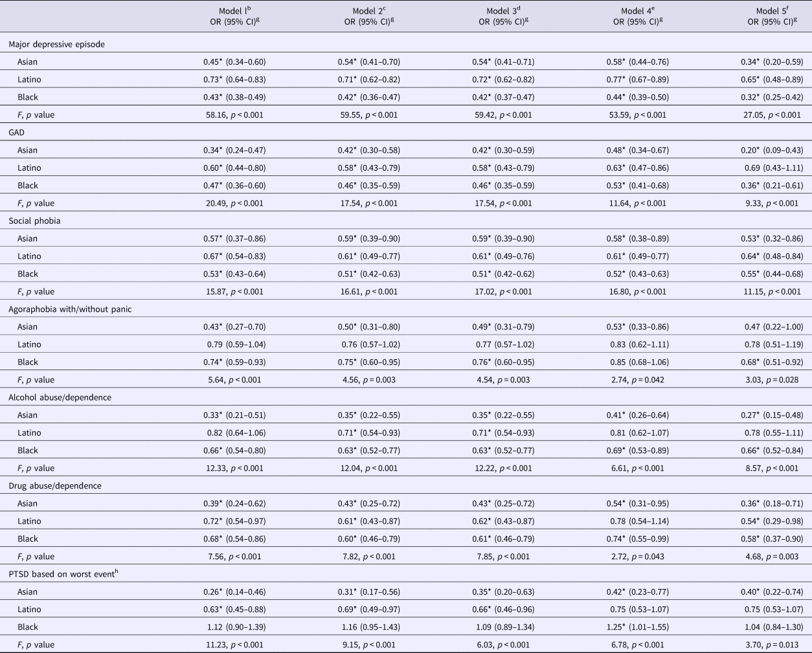Click the cell with 0.20* (0.09–0.43)

click(x=772, y=150)
